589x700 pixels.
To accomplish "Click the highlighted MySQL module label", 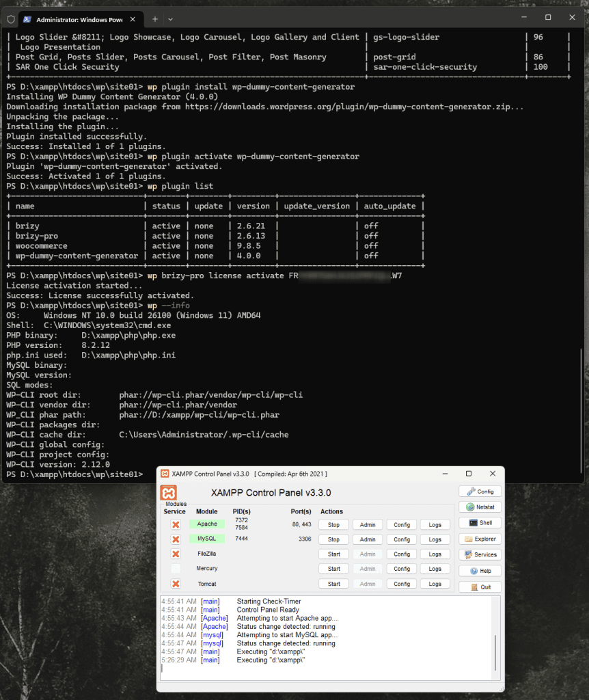I will click(x=207, y=539).
